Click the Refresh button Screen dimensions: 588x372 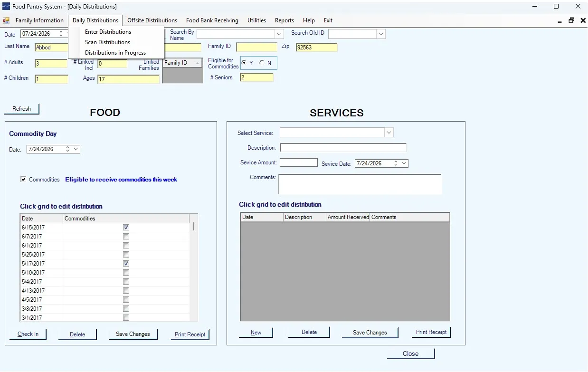[x=21, y=109]
